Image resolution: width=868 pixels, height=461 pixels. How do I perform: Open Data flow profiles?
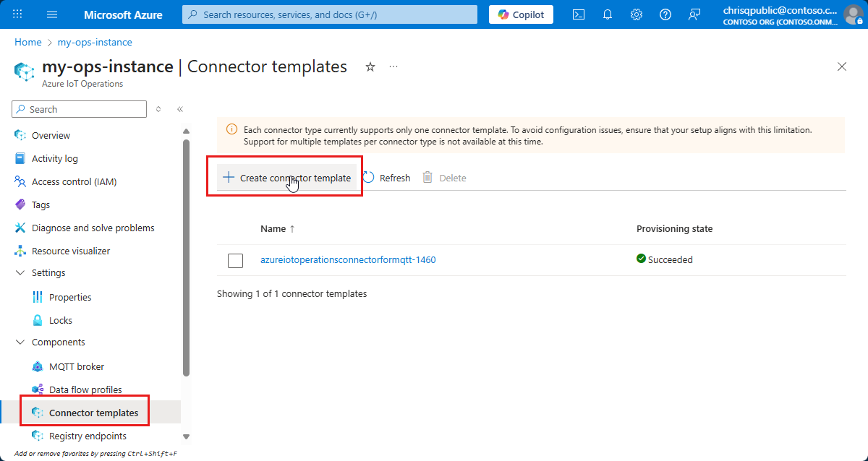coord(85,389)
